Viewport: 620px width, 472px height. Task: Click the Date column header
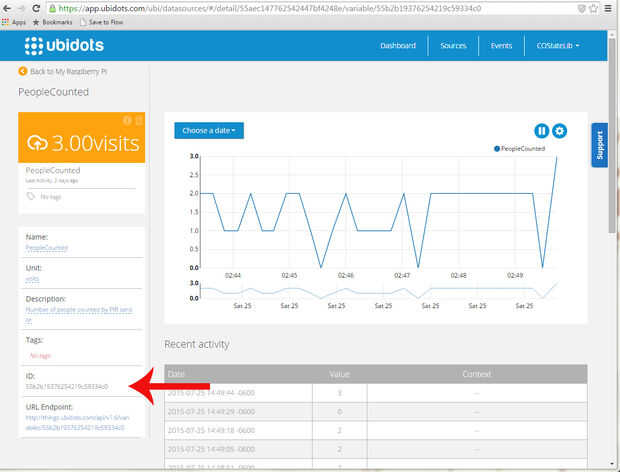click(176, 374)
